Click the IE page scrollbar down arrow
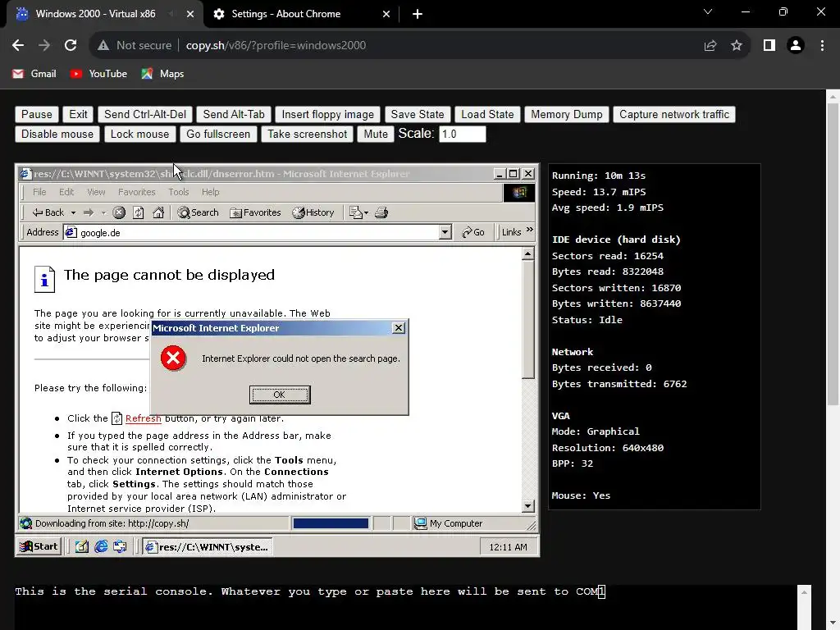 pos(527,505)
